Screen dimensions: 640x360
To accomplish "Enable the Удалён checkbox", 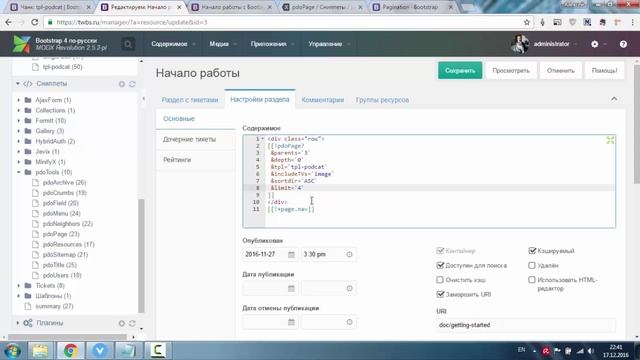I will click(x=532, y=265).
